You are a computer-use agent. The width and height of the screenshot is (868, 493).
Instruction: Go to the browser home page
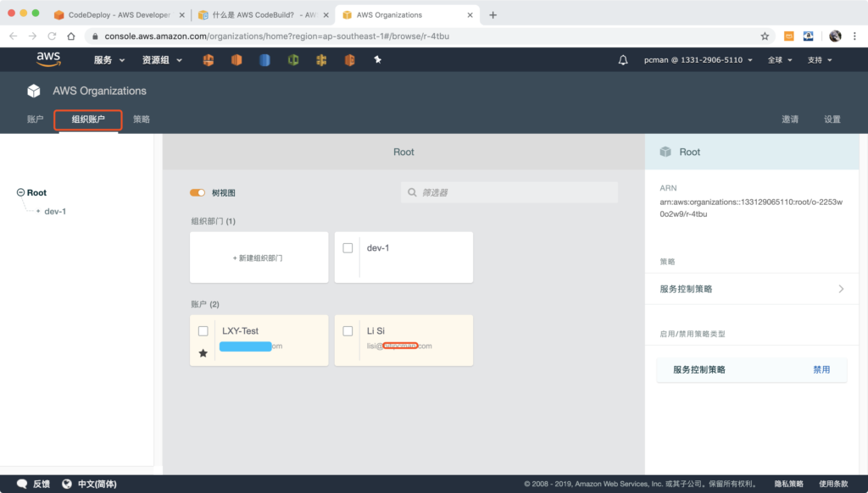tap(71, 36)
